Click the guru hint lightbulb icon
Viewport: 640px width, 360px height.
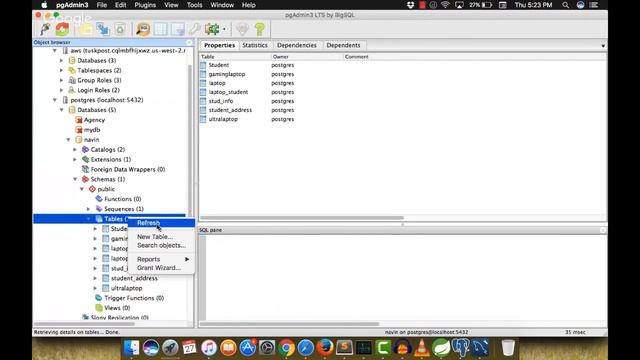tap(242, 29)
